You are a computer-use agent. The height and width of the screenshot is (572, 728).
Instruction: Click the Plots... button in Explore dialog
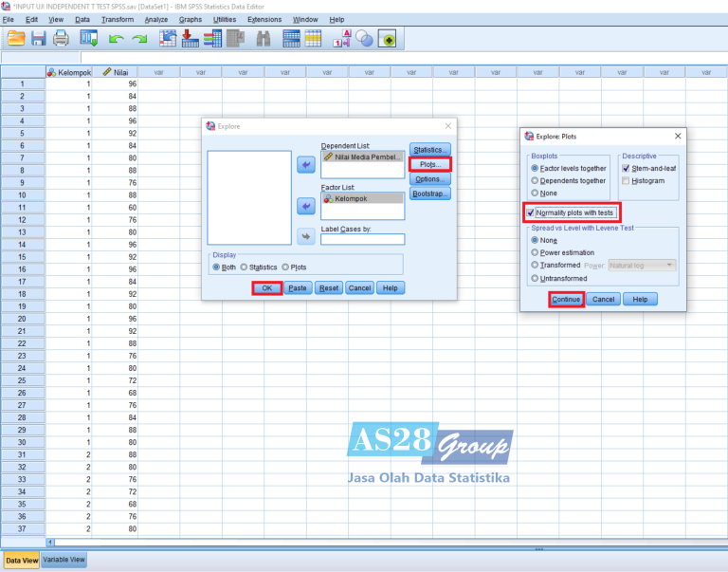[429, 164]
